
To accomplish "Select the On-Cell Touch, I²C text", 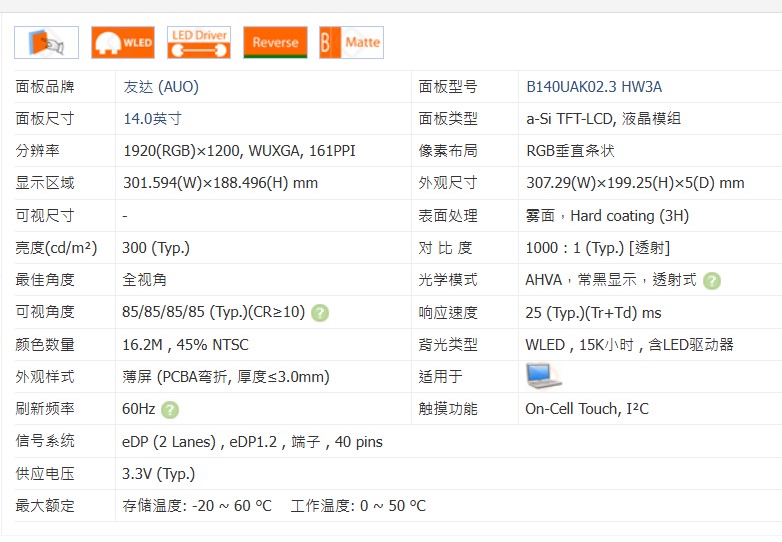I will click(587, 409).
